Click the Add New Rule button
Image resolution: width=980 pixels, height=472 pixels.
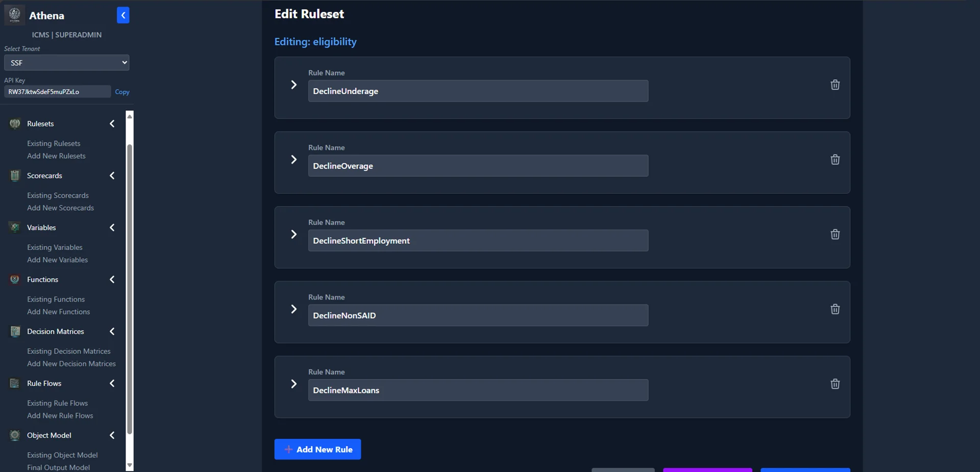pos(317,450)
